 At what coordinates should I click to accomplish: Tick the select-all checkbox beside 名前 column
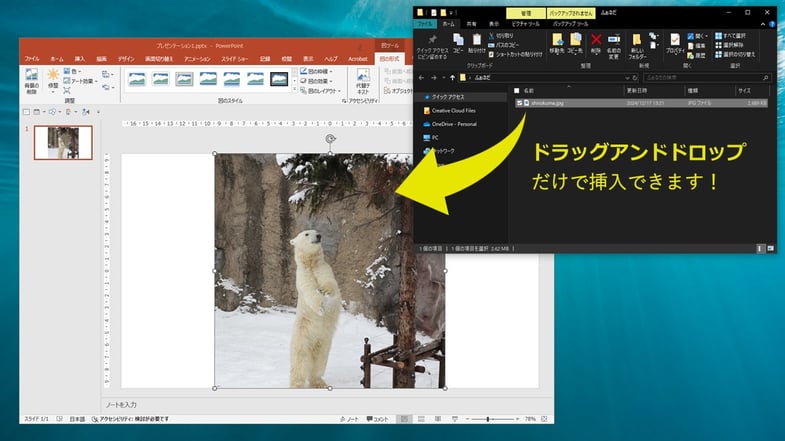click(x=517, y=91)
